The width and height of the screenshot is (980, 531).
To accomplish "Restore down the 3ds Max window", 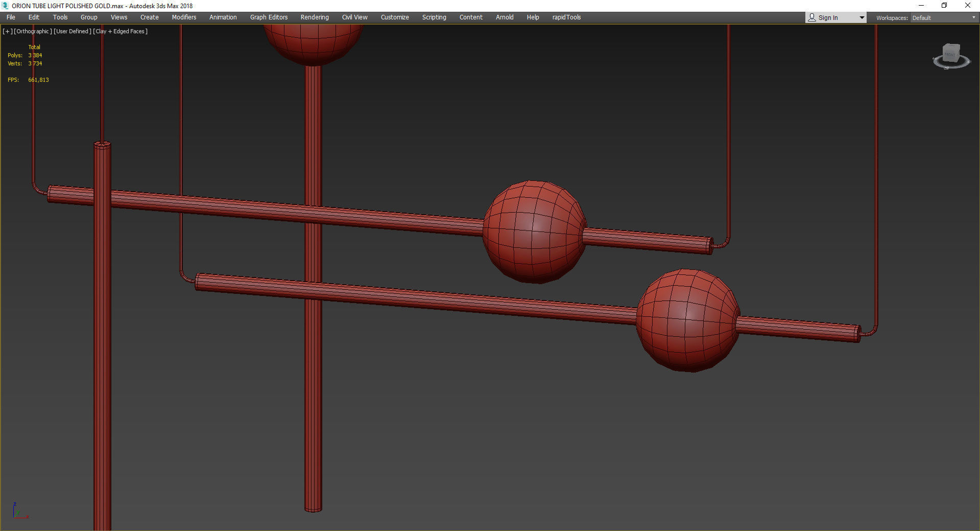I will [944, 6].
